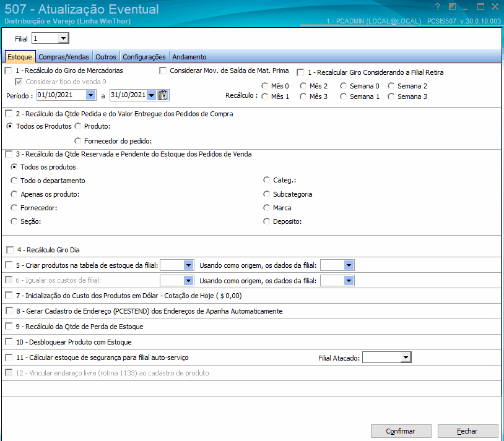Open the Outros tab
This screenshot has width=504, height=441.
(106, 57)
